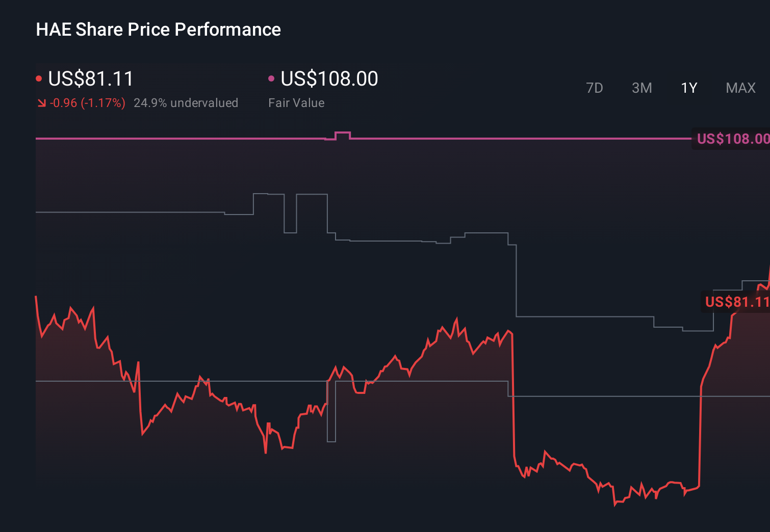Click the HAE Share Price Performance title

[x=158, y=30]
